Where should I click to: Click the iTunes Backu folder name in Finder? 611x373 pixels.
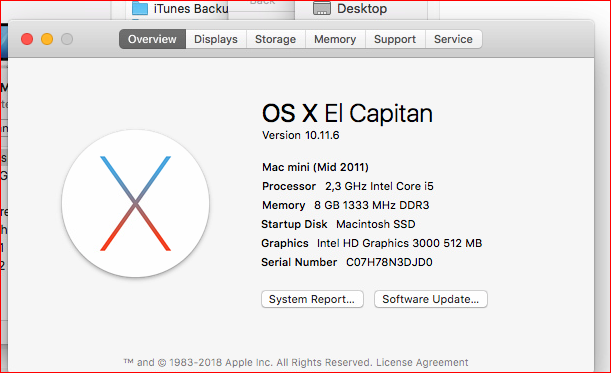point(191,9)
